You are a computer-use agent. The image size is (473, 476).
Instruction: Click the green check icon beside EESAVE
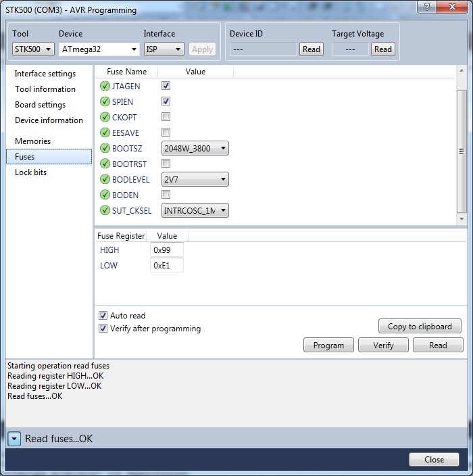[105, 133]
